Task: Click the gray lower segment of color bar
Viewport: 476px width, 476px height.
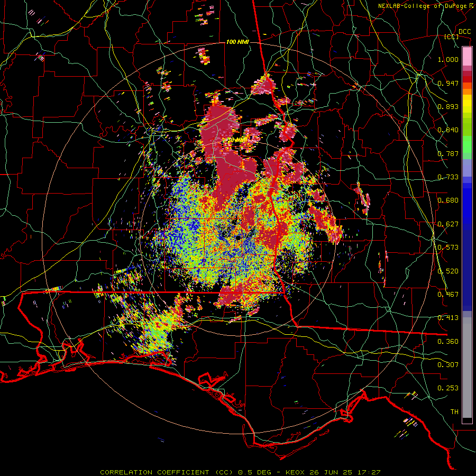Action: tap(467, 368)
